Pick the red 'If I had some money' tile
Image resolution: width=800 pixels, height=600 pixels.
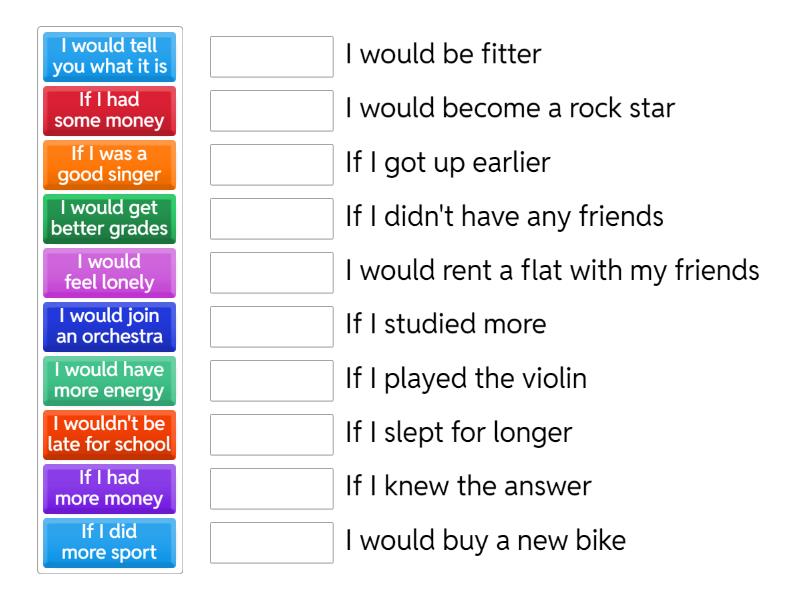[110, 111]
